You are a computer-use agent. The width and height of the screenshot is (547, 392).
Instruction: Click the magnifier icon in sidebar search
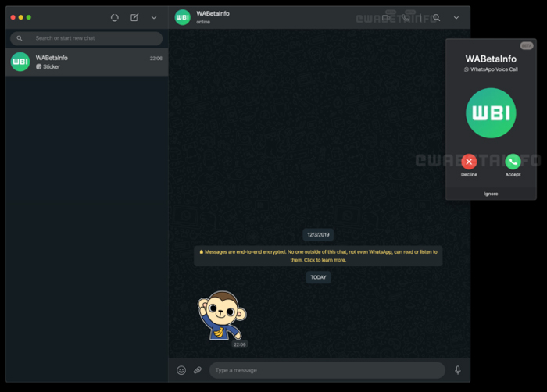tap(20, 38)
